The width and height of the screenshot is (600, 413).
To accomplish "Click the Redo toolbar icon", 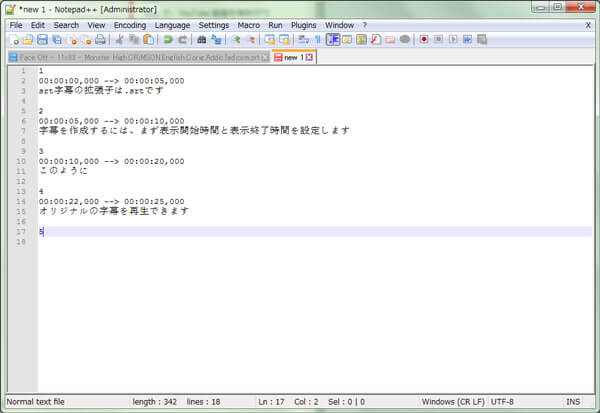I will tap(182, 39).
